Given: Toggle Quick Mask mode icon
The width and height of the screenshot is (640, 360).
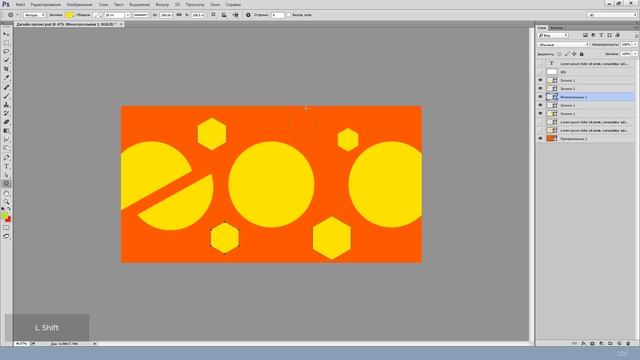Looking at the screenshot, I should click(6, 228).
